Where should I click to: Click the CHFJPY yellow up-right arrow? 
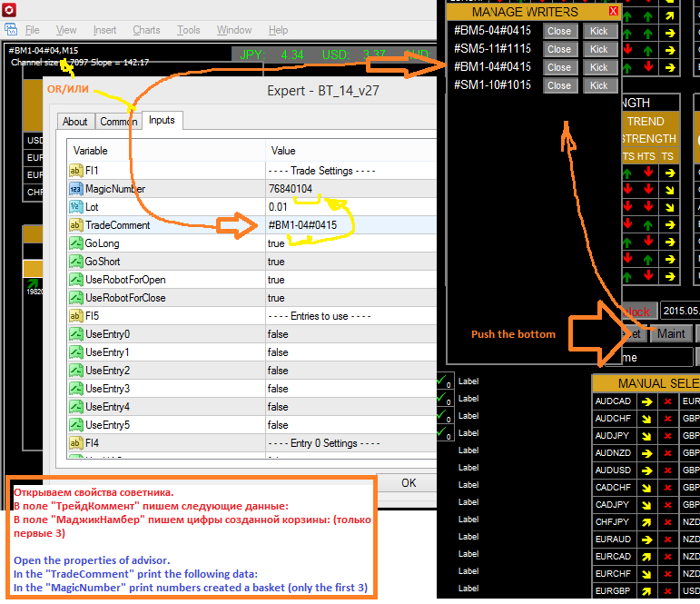[646, 522]
